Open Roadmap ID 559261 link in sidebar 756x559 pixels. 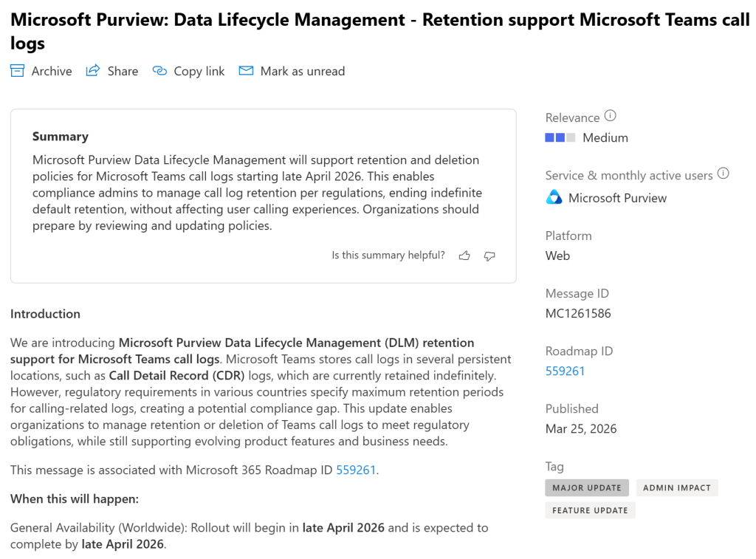[x=565, y=371]
